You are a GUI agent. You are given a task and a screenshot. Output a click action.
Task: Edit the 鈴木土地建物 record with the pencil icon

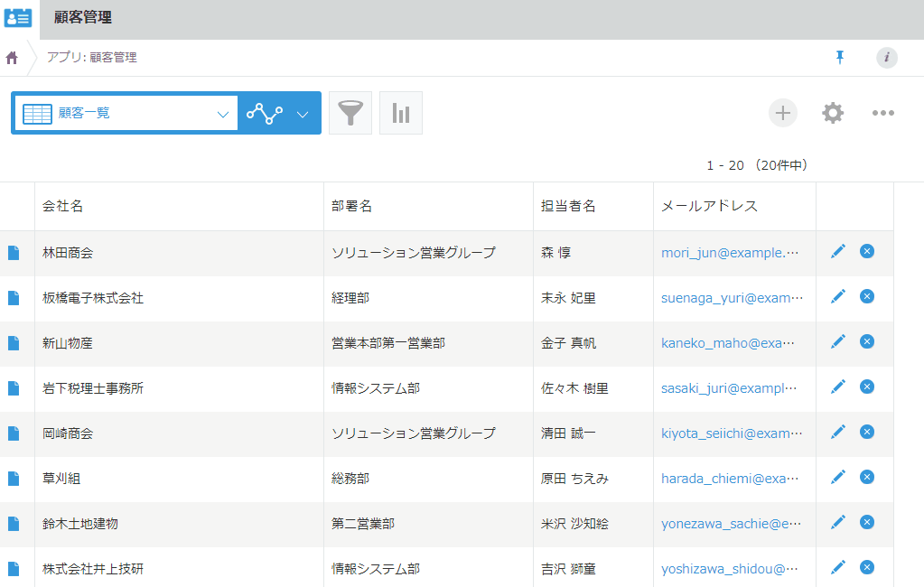837,522
